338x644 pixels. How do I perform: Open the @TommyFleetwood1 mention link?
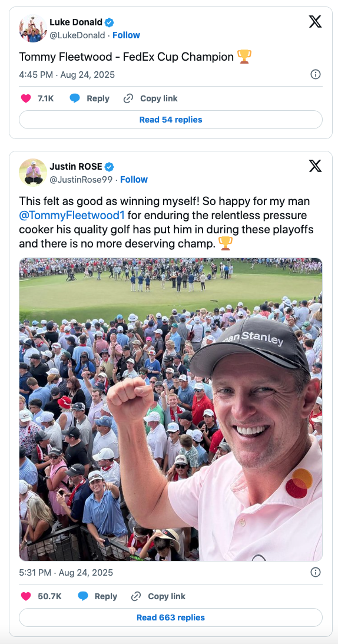[x=72, y=215]
